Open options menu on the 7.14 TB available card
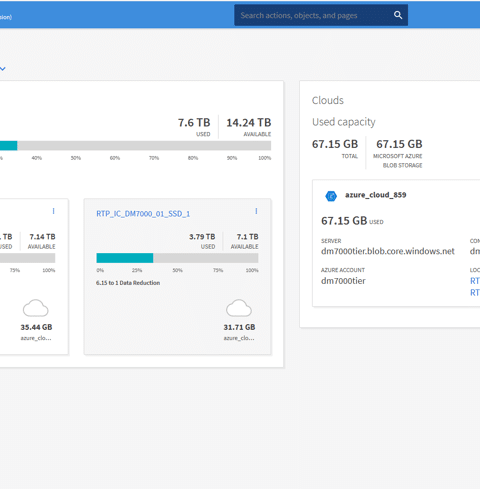 pyautogui.click(x=53, y=211)
